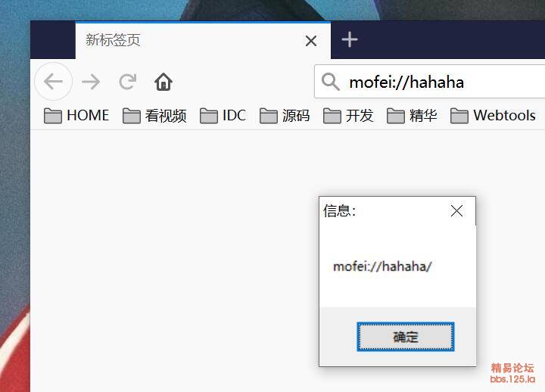Image resolution: width=545 pixels, height=392 pixels.
Task: Open the 精华 bookmarks folder
Action: click(412, 115)
